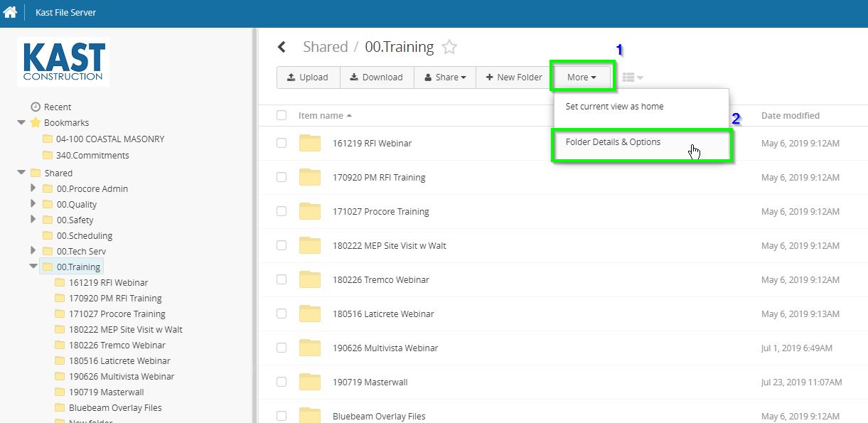Sort by the Item name column header
Screen dimensions: 868x423
[321, 115]
